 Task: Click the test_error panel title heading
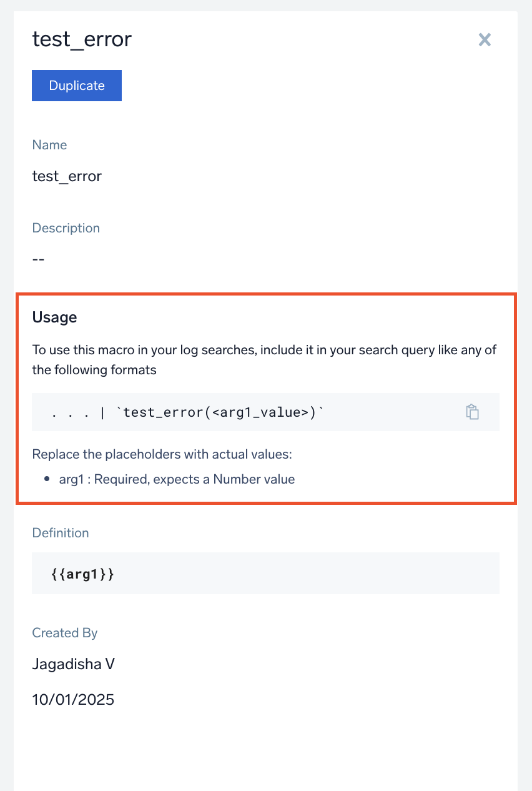(x=82, y=40)
